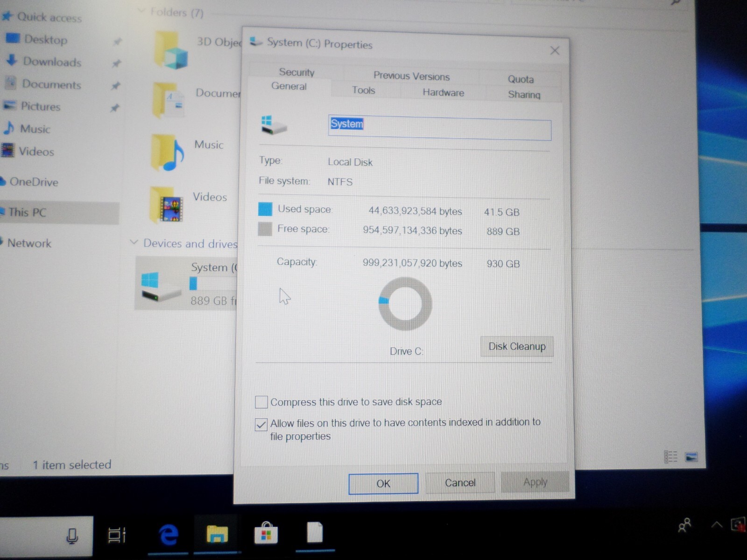Click OK in Properties dialog
The width and height of the screenshot is (747, 560).
coord(383,483)
